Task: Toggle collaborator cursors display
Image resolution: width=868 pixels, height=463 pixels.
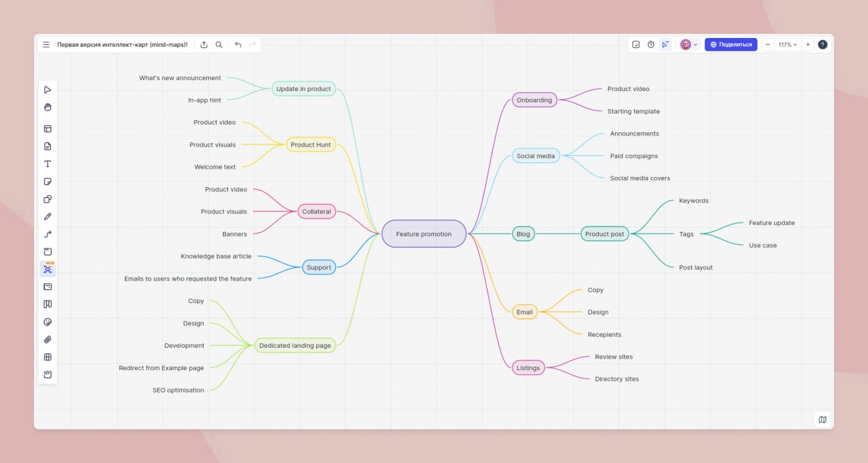Action: 666,45
